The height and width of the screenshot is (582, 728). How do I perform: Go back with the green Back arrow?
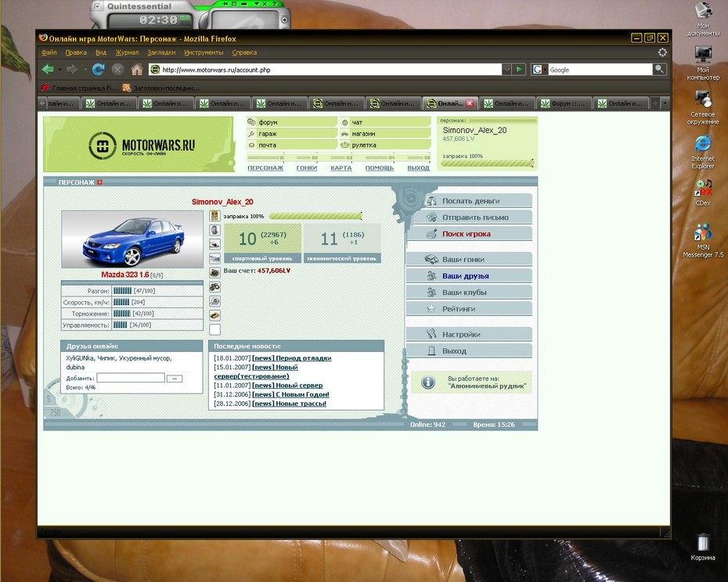point(48,70)
